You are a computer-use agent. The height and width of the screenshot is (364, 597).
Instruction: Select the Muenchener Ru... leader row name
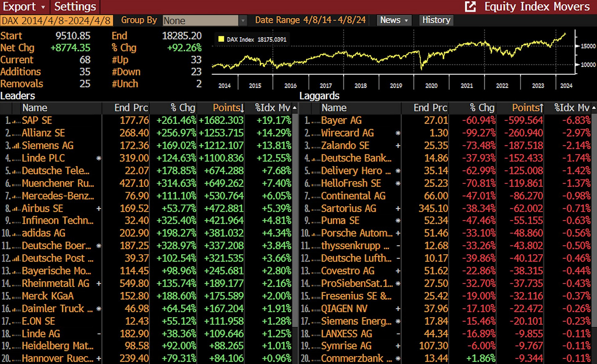tap(58, 183)
